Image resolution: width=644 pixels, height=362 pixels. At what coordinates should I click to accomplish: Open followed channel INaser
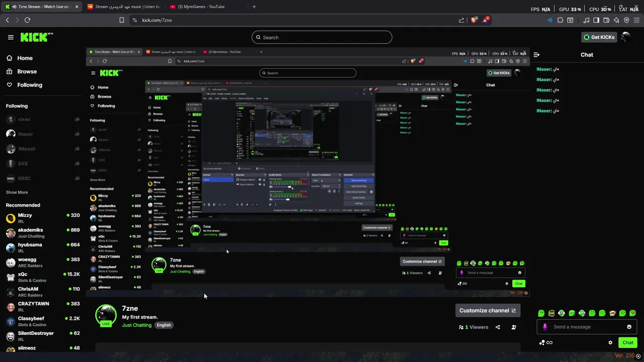[42, 134]
